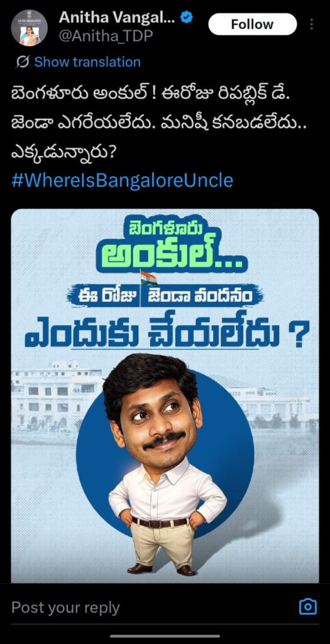Screen dimensions: 330x644
Task: Open Anitha Vangalapudi's profile avatar
Action: coord(29,28)
